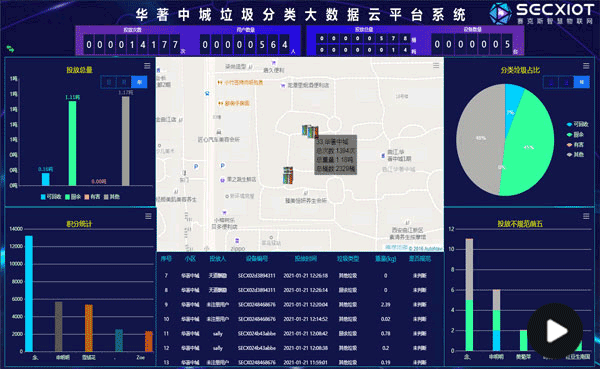
Task: Open the hamburger menu of 积分统计 chart
Action: coord(148,216)
